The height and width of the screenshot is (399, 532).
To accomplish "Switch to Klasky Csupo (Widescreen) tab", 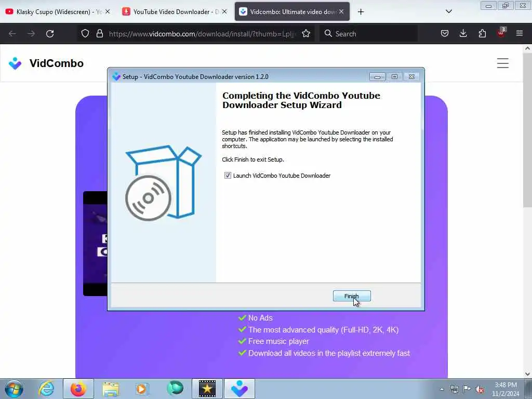I will (x=54, y=11).
